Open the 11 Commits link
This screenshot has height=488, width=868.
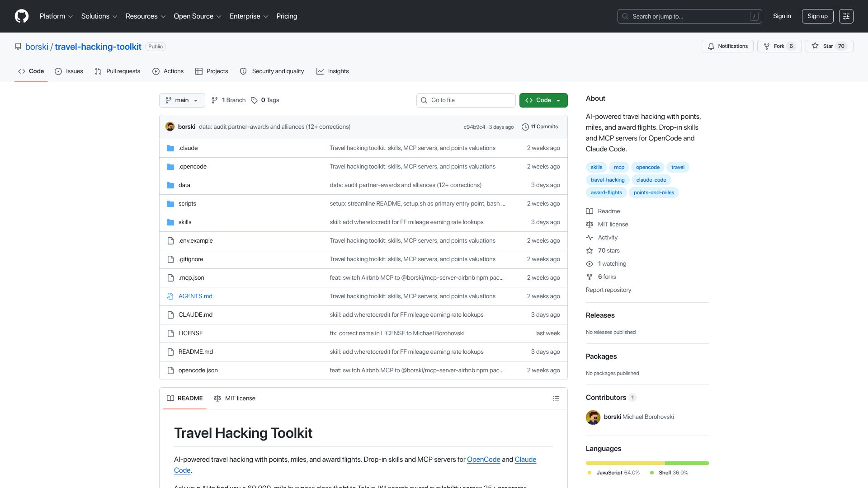(x=540, y=127)
